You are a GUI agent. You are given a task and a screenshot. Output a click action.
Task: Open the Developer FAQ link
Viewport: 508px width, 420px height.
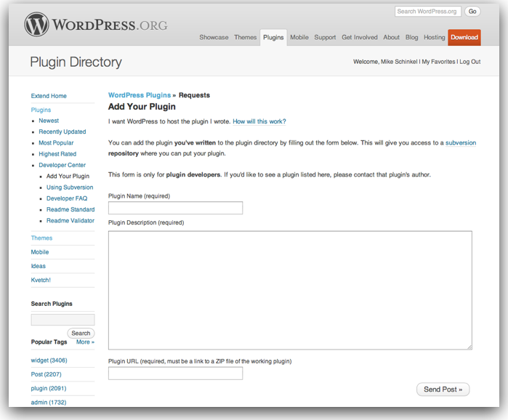[x=67, y=198]
